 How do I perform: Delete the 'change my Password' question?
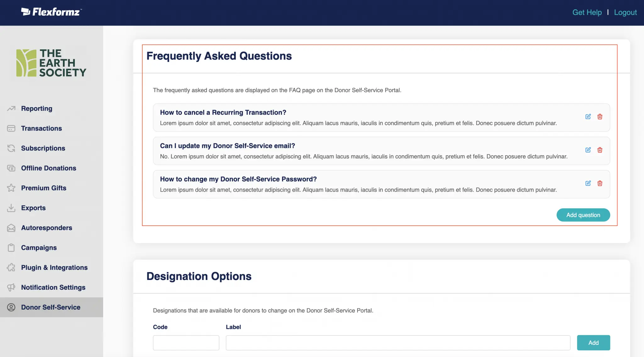click(x=600, y=183)
